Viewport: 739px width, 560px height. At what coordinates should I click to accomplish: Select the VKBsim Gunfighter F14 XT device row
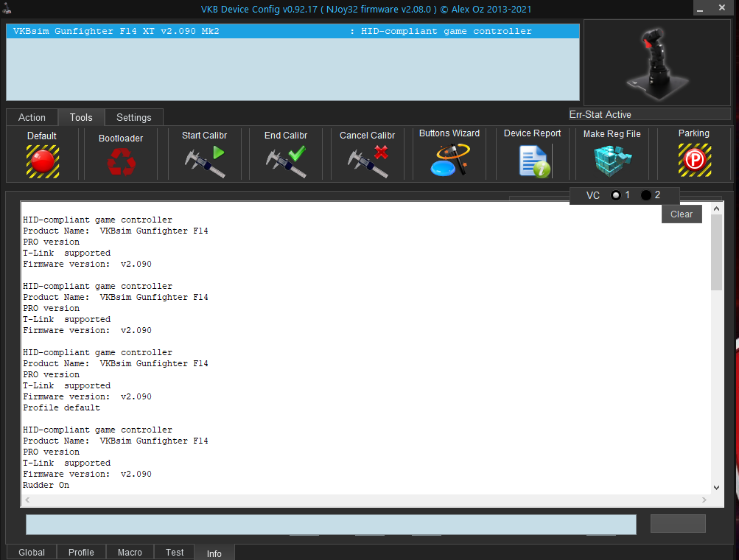pyautogui.click(x=293, y=31)
